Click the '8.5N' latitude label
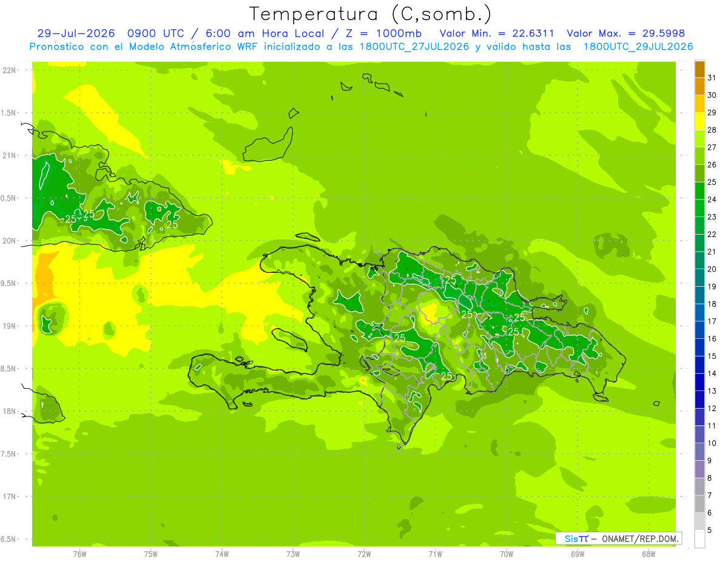The height and width of the screenshot is (562, 728). (9, 369)
